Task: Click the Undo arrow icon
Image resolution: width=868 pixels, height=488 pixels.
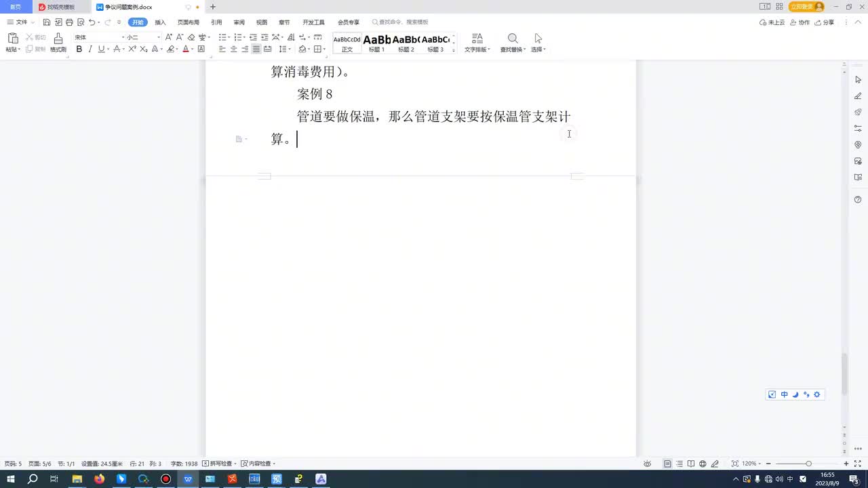Action: coord(92,22)
